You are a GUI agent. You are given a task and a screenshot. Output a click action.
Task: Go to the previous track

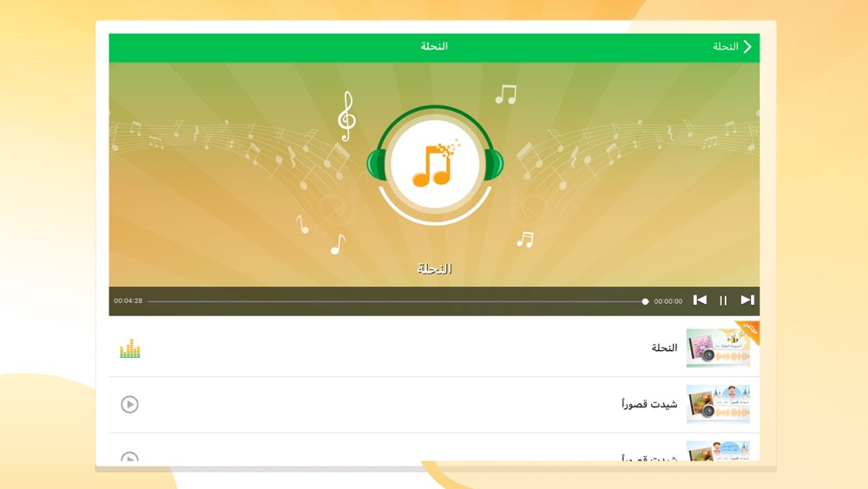(x=700, y=301)
